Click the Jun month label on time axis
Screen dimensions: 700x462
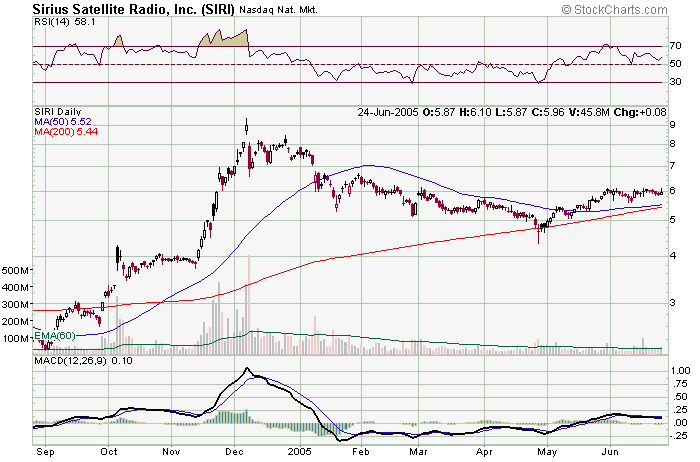610,452
